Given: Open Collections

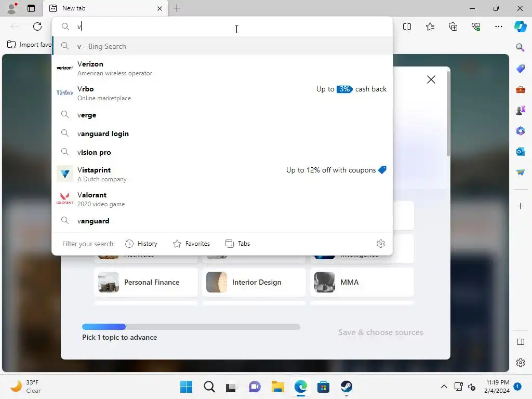Looking at the screenshot, I should pyautogui.click(x=453, y=26).
